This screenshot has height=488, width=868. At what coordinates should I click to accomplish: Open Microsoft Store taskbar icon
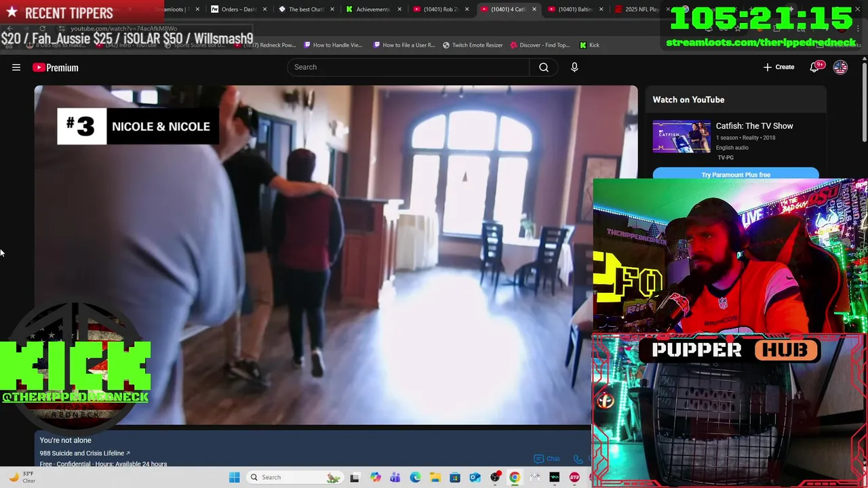pyautogui.click(x=455, y=477)
